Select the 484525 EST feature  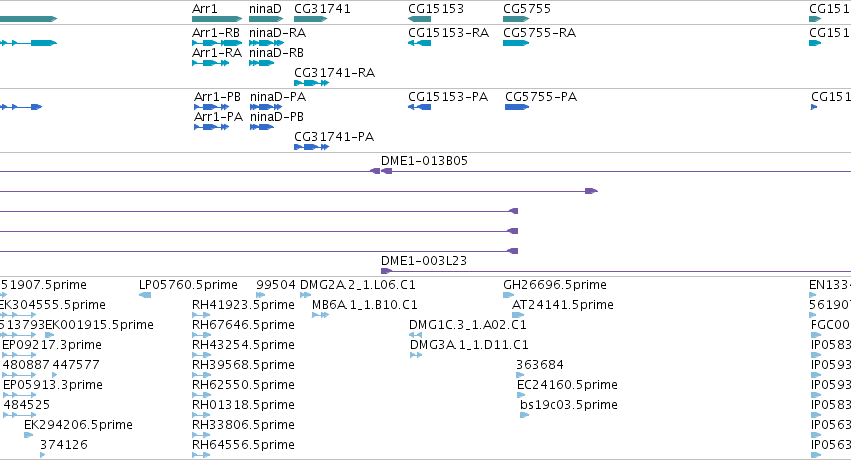point(20,416)
